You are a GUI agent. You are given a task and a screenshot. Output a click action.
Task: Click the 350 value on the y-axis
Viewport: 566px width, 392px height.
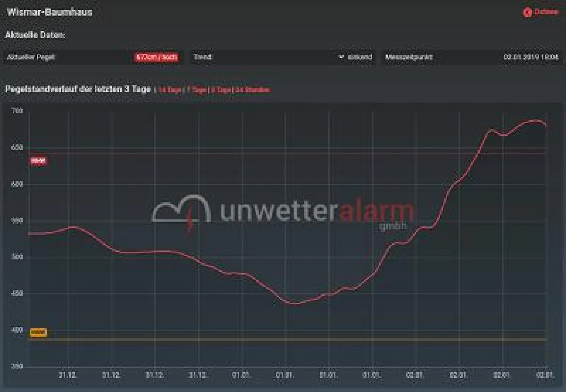[x=17, y=367]
